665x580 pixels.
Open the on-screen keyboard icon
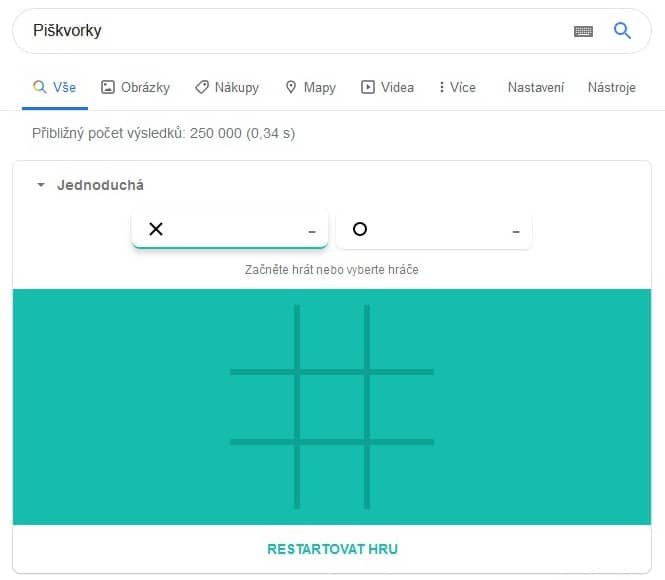pyautogui.click(x=583, y=31)
